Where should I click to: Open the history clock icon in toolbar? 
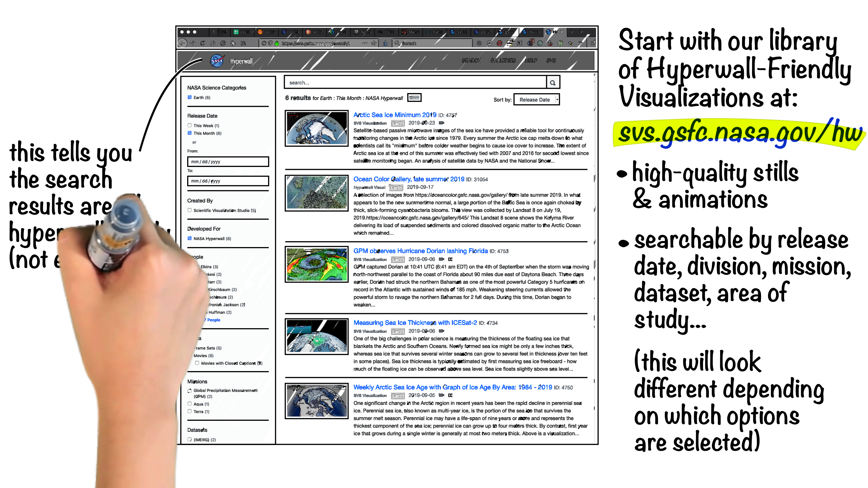(x=223, y=43)
